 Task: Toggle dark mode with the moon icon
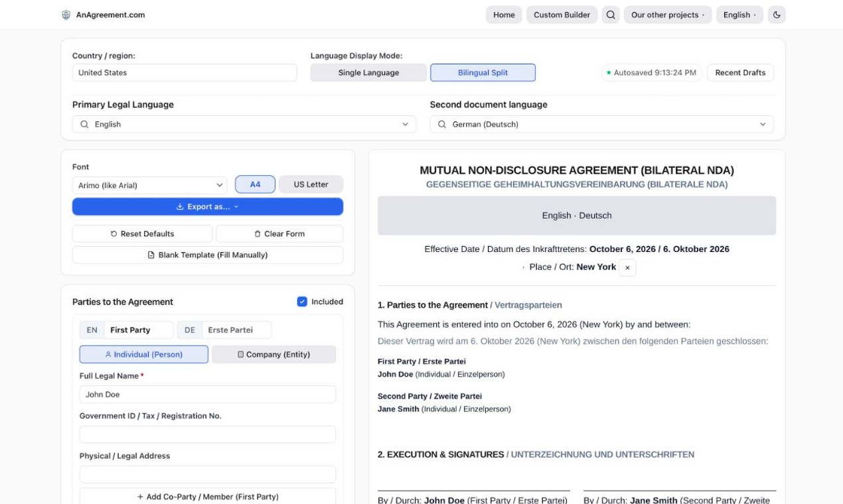click(x=777, y=15)
